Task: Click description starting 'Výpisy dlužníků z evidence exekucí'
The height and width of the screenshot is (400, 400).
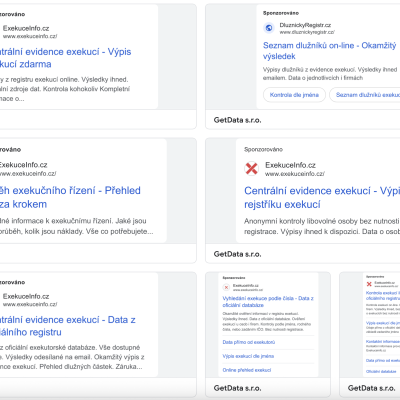Action: click(330, 74)
